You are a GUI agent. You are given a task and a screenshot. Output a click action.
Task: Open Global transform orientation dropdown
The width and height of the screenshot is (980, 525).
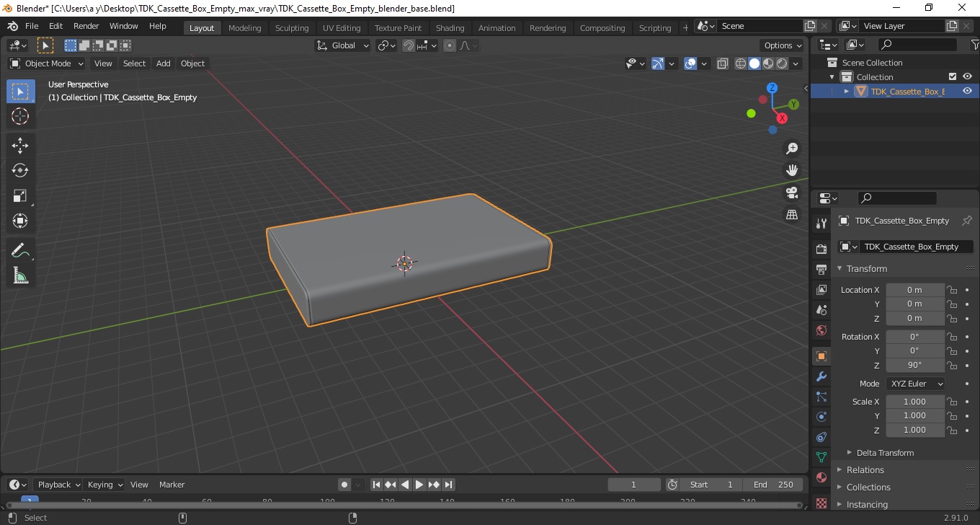[x=343, y=45]
